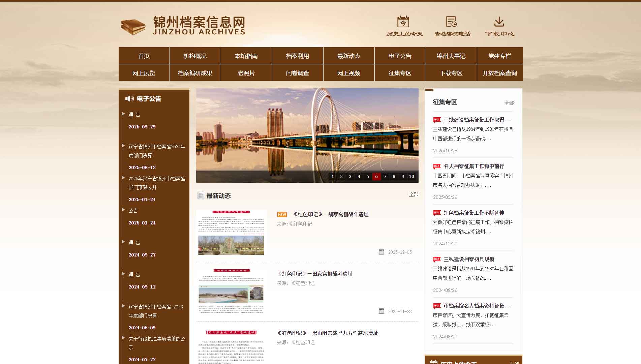This screenshot has height=364, width=641.
Task: Open 三线建设档案征集工作取得 article
Action: [x=478, y=120]
